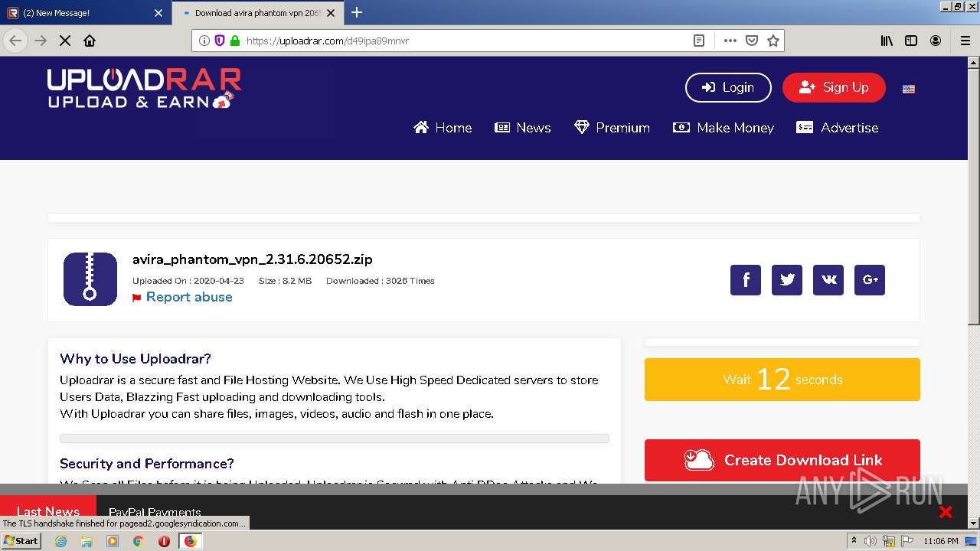Open Internet Explorer from the taskbar
The image size is (980, 551).
point(60,541)
